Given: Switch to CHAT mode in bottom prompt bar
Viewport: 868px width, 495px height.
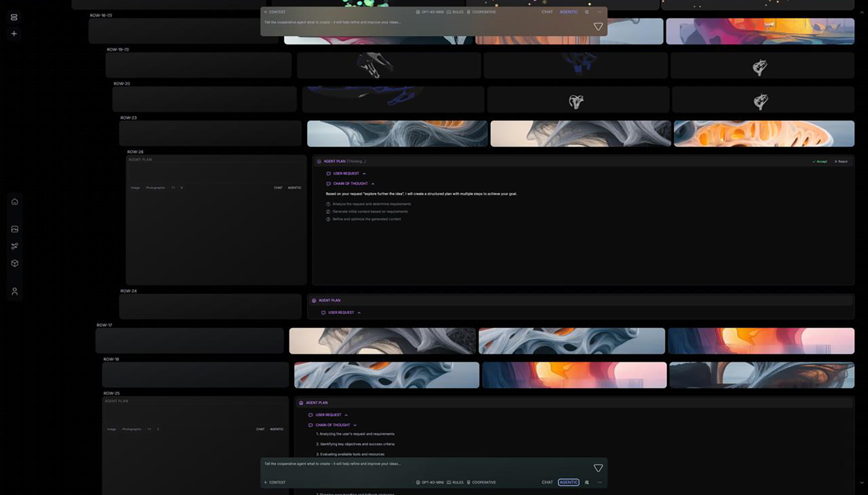Looking at the screenshot, I should coord(547,482).
